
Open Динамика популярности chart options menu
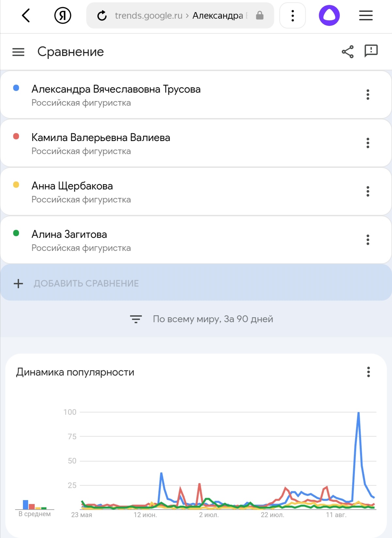point(368,372)
